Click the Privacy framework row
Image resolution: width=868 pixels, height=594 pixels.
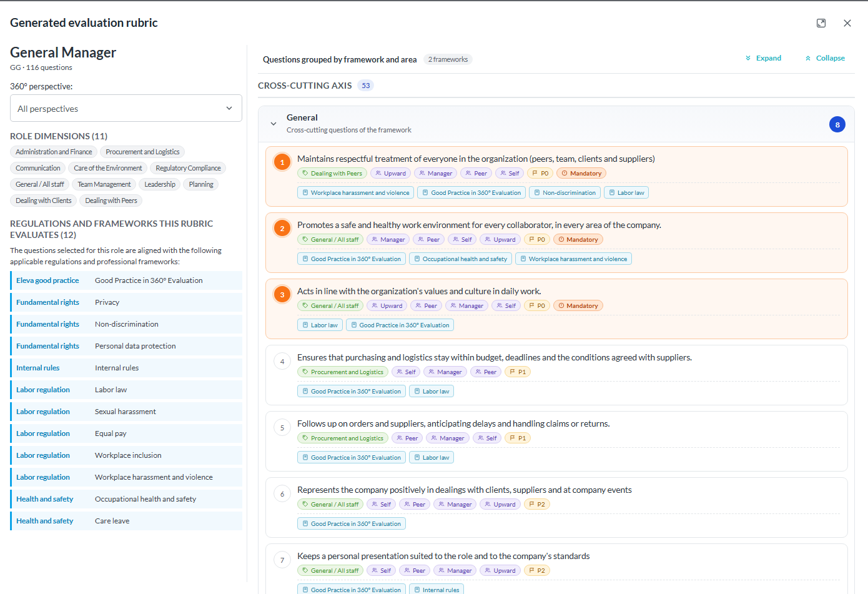pyautogui.click(x=126, y=302)
